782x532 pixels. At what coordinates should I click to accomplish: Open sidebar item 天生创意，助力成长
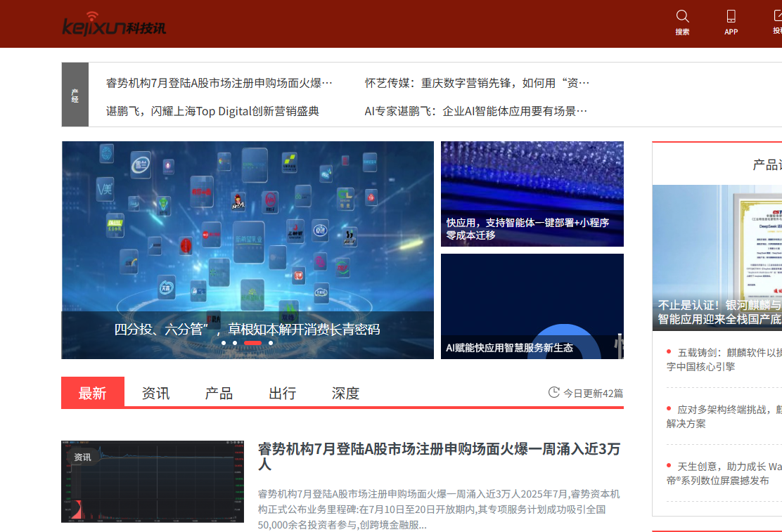point(724,473)
